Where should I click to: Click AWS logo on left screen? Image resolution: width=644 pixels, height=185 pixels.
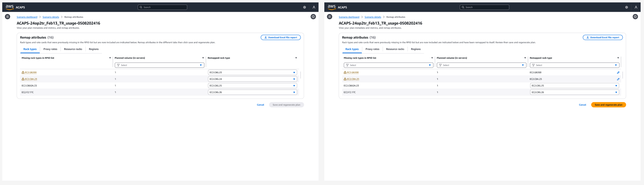click(x=9, y=7)
